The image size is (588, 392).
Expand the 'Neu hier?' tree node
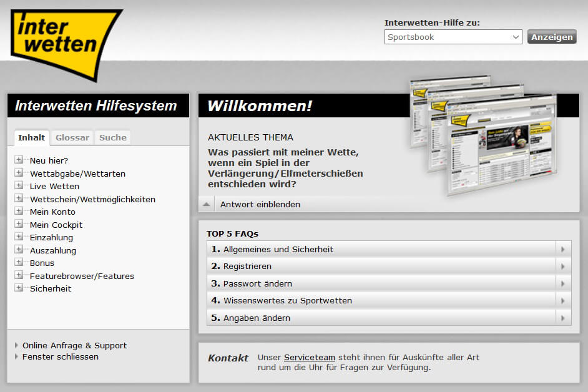pyautogui.click(x=18, y=160)
